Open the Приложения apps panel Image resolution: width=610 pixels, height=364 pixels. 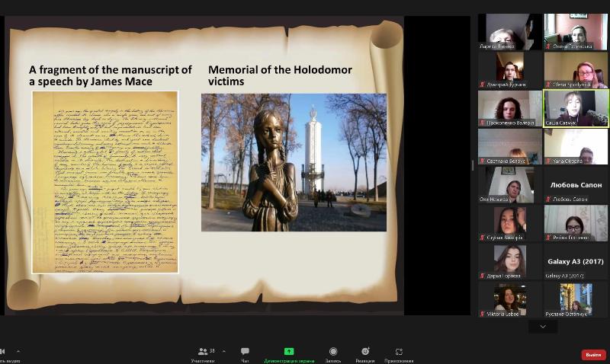399,354
